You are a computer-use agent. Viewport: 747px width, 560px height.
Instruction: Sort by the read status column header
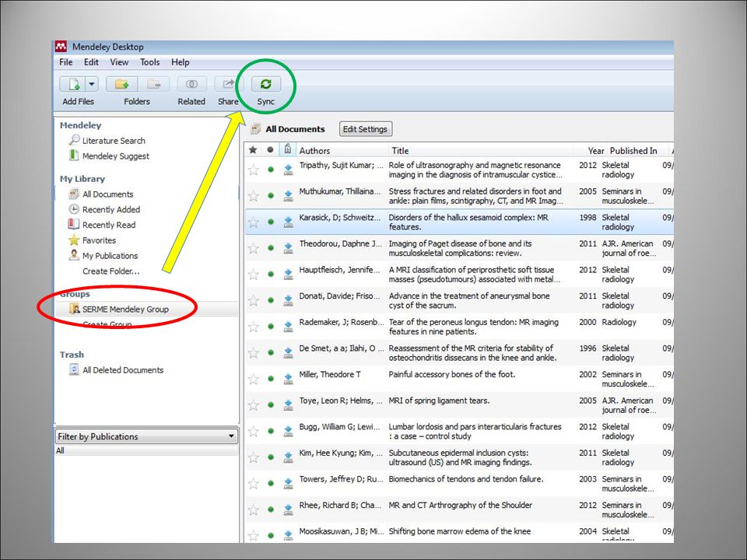click(270, 150)
